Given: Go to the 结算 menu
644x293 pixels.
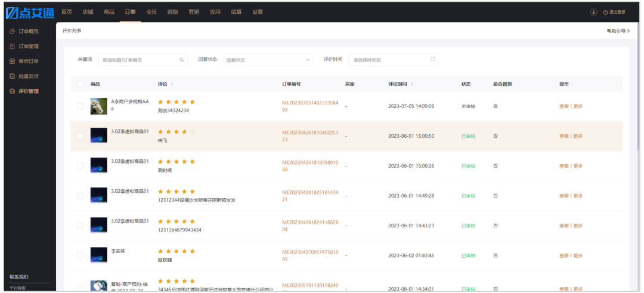Looking at the screenshot, I should pos(236,12).
